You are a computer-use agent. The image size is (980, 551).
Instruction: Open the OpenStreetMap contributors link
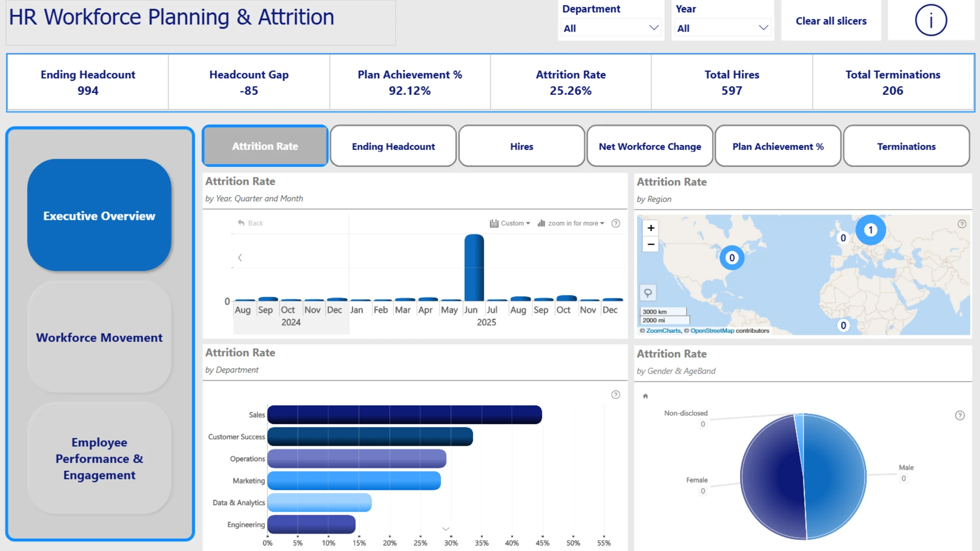click(x=712, y=331)
